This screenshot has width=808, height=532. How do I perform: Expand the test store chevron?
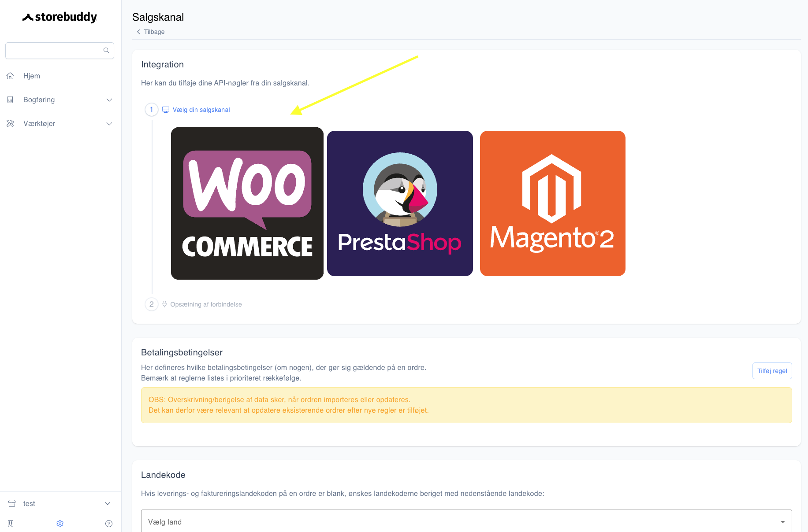[x=108, y=504]
